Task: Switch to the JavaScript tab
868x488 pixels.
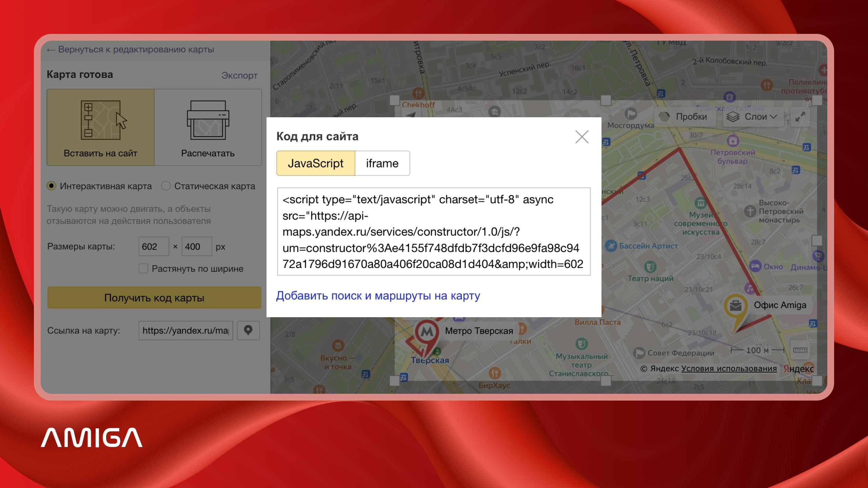Action: tap(316, 163)
